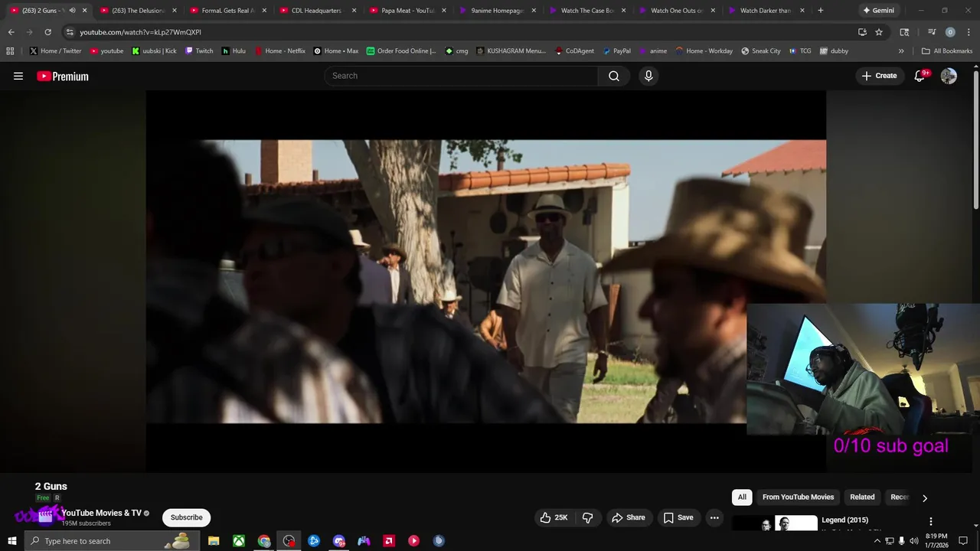Open more actions three-dot menu
Screen dimensions: 980x551
714,517
